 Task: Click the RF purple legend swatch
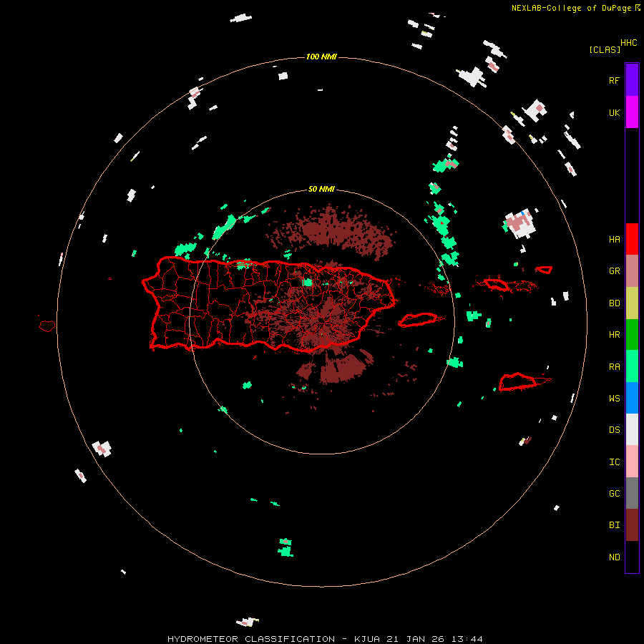point(632,79)
